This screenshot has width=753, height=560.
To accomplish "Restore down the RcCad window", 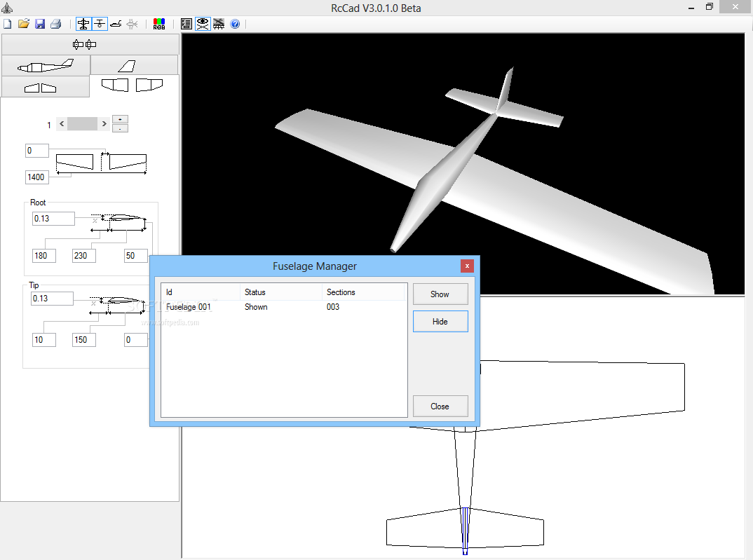I will coord(710,7).
